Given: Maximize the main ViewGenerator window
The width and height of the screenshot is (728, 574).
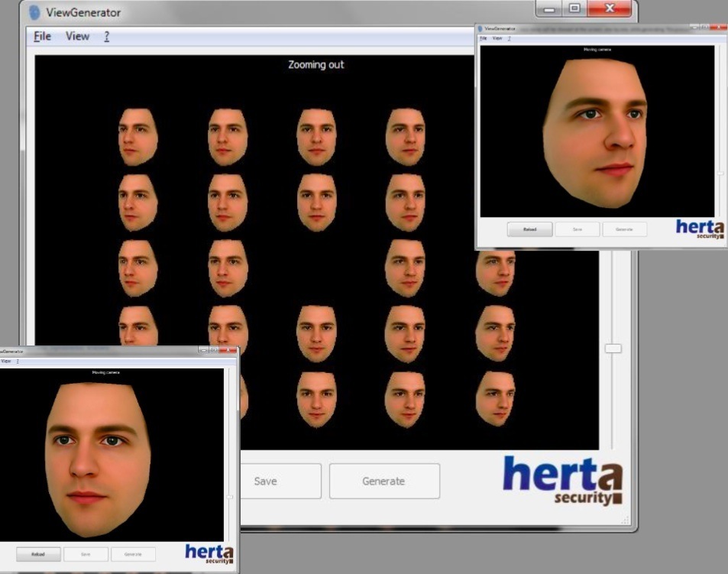Looking at the screenshot, I should coord(574,8).
